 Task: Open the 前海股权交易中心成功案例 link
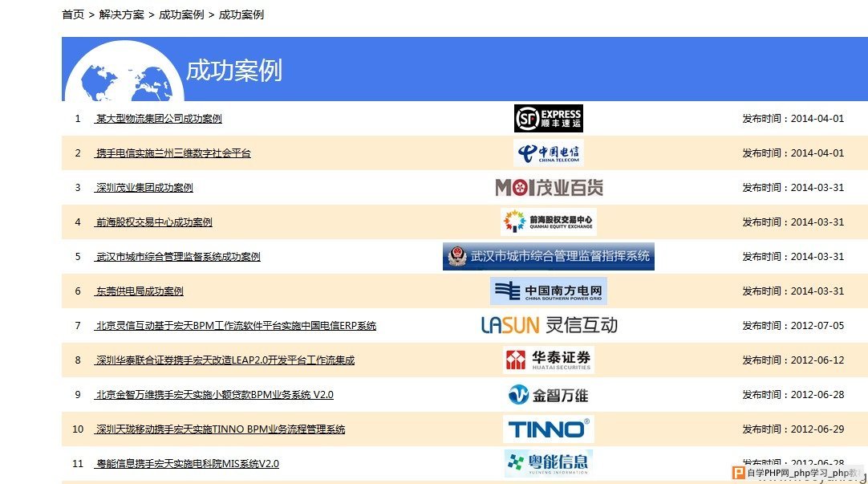[x=154, y=222]
